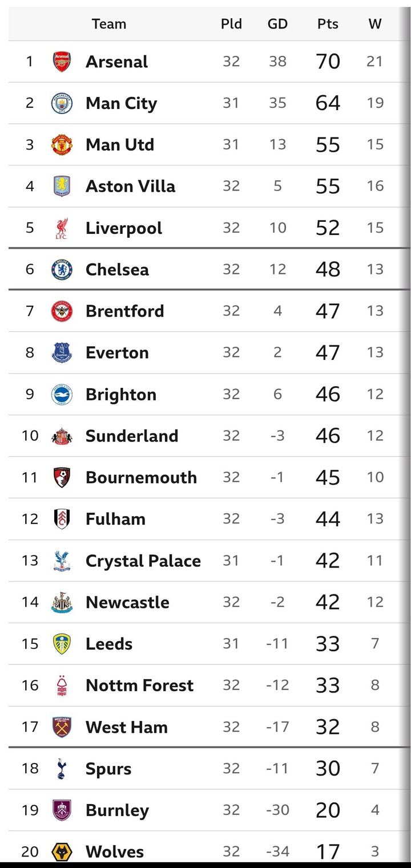Select the West Ham team name

pyautogui.click(x=127, y=728)
